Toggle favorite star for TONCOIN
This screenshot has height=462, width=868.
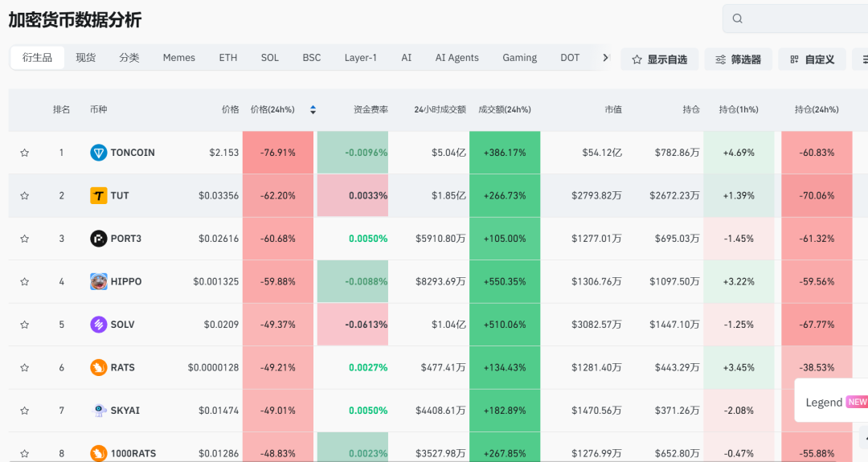(25, 153)
